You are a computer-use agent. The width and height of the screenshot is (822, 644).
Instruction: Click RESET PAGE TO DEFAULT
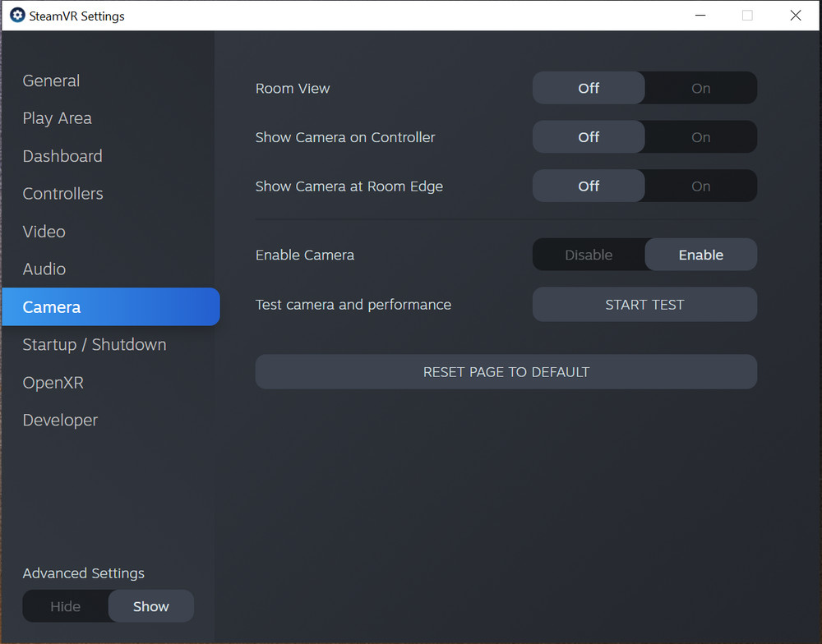click(506, 372)
